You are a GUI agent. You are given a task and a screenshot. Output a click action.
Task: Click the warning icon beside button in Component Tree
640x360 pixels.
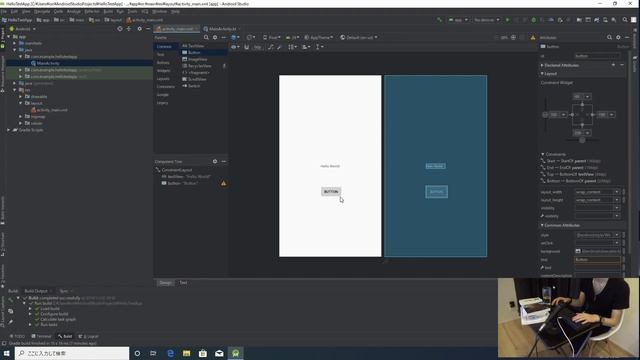tap(223, 183)
